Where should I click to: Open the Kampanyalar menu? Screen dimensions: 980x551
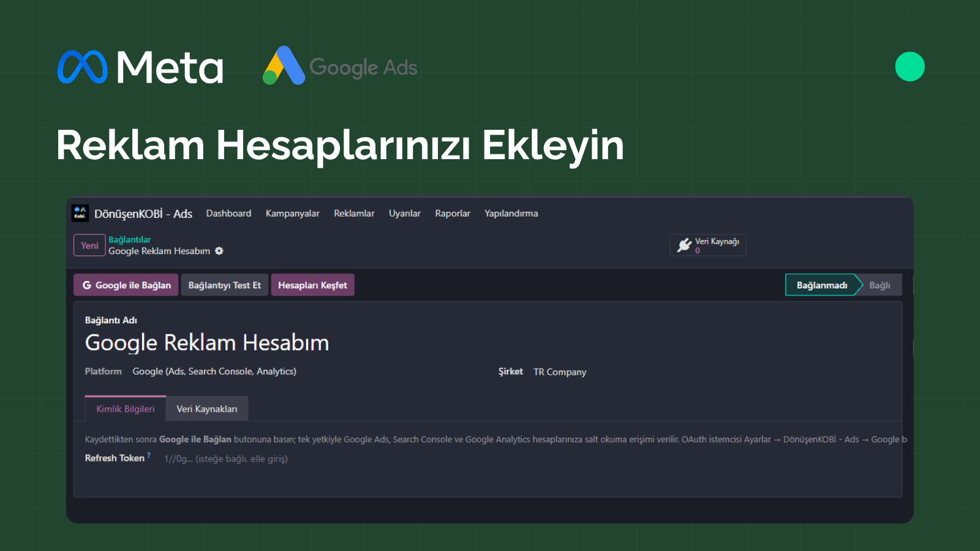(x=293, y=214)
